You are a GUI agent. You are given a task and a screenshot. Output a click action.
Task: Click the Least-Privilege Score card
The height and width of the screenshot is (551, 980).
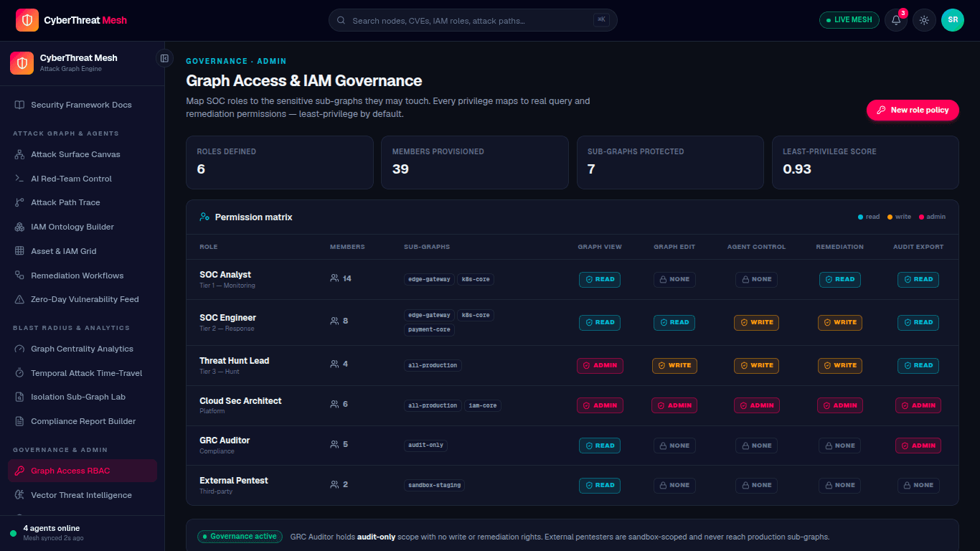pyautogui.click(x=865, y=162)
